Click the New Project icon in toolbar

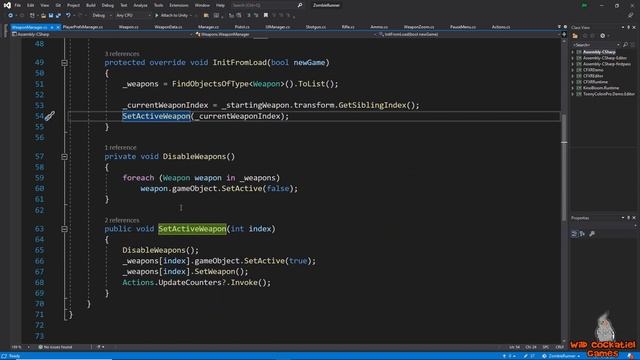tap(32, 16)
